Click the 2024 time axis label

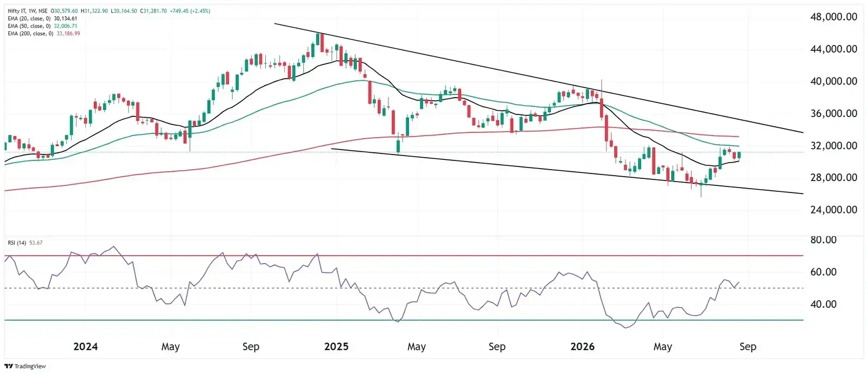pos(85,346)
